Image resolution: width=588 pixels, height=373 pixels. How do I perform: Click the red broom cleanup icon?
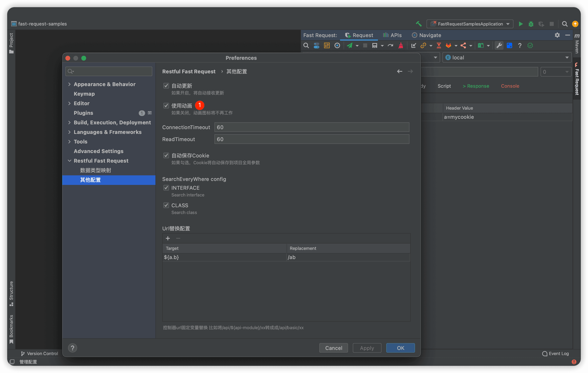click(x=400, y=45)
